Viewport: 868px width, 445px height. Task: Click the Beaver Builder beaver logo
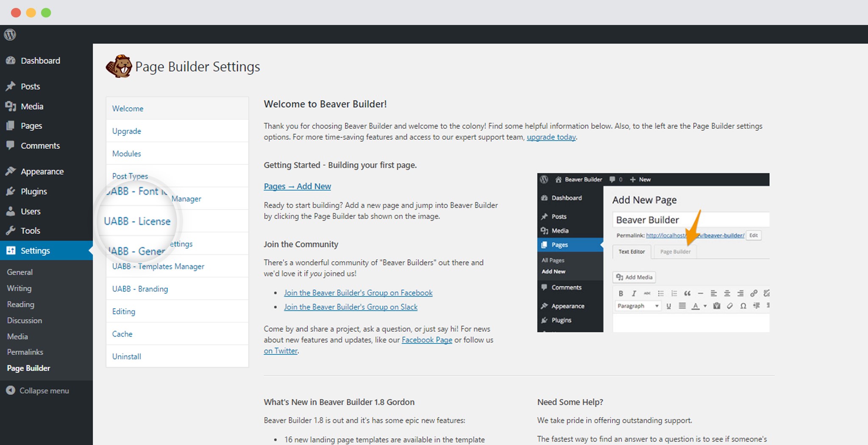pyautogui.click(x=119, y=66)
